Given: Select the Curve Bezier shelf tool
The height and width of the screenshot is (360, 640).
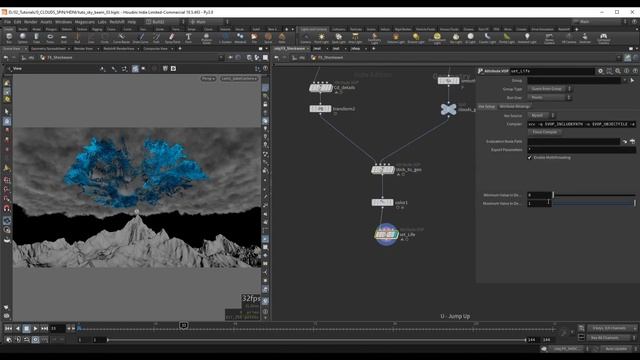Looking at the screenshot, I should 121,38.
